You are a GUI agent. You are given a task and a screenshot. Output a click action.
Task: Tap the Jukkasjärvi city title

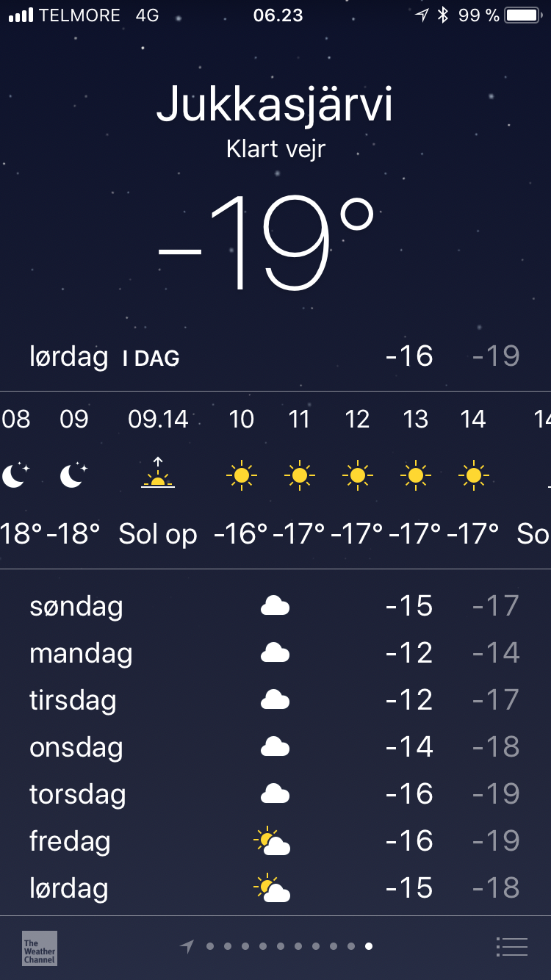[x=275, y=105]
